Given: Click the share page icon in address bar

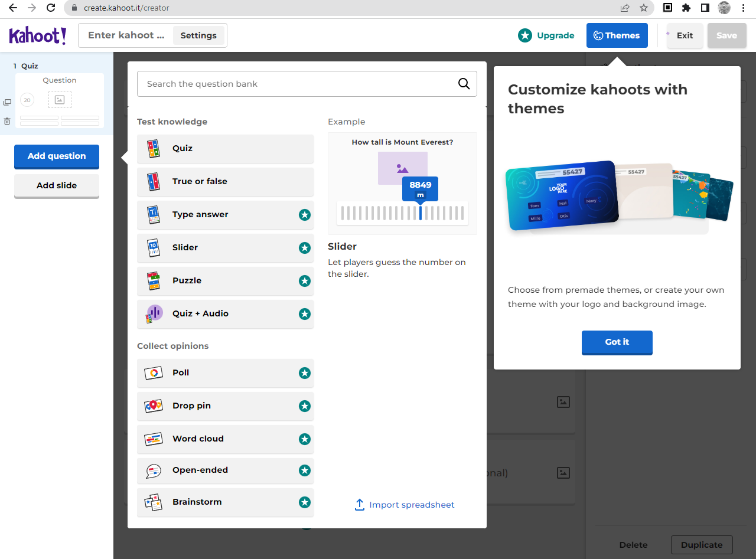Looking at the screenshot, I should pyautogui.click(x=625, y=8).
